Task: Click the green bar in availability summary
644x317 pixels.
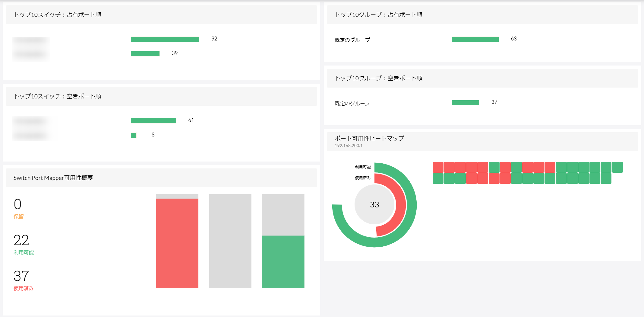Action: 283,262
